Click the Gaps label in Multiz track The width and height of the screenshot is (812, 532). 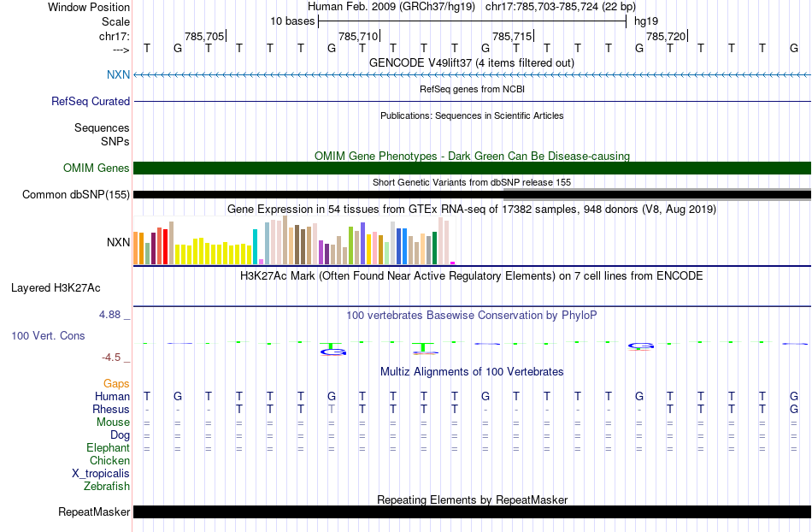coord(116,383)
